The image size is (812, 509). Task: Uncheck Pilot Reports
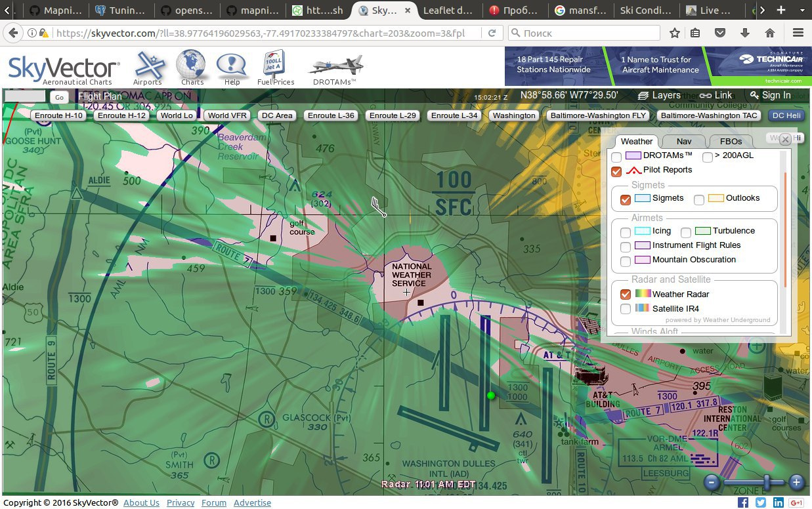coord(616,171)
